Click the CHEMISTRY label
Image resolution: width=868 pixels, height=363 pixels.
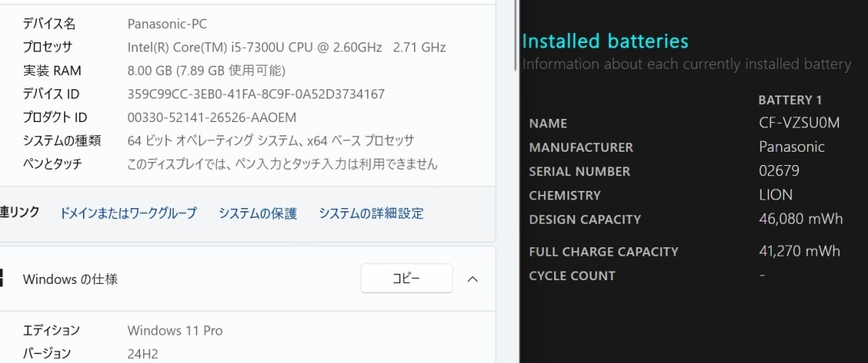pos(564,196)
